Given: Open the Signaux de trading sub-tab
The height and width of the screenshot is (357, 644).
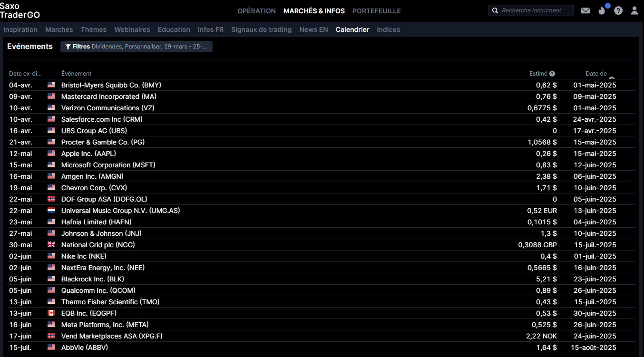Looking at the screenshot, I should 262,29.
